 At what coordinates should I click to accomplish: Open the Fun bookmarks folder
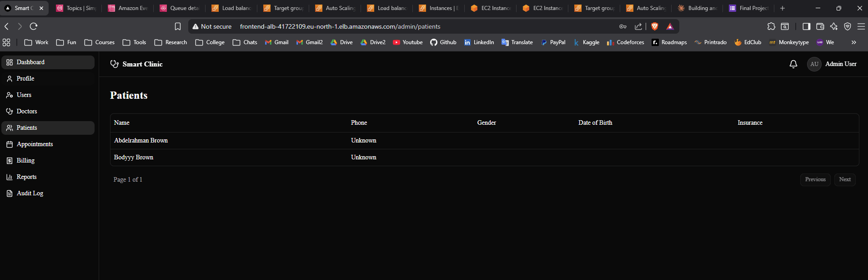66,42
